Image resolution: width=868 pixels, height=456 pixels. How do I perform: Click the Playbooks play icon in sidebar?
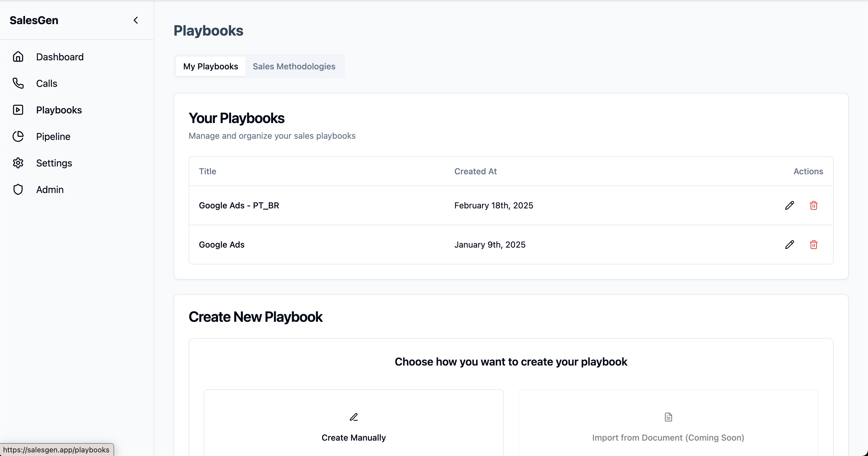[x=18, y=110]
